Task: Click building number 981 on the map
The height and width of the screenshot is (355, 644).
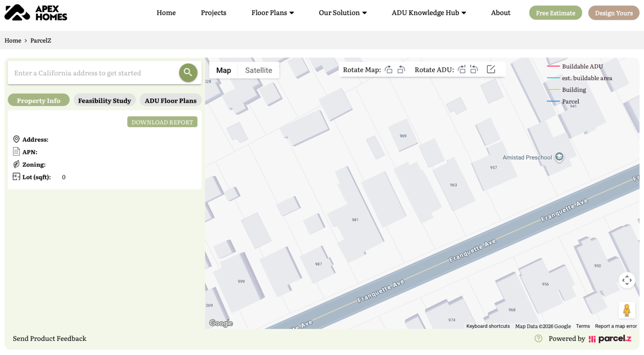Action: click(355, 220)
